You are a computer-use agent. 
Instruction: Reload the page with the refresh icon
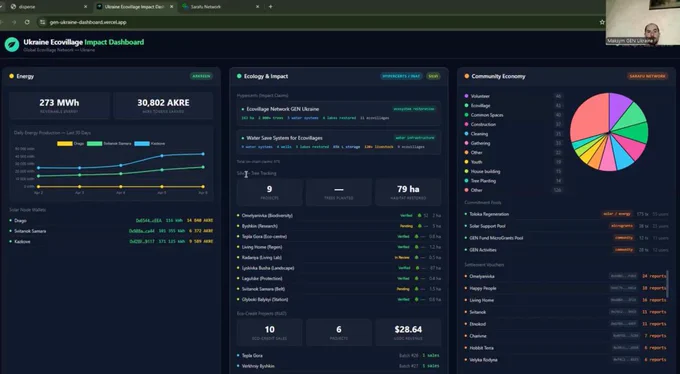tap(27, 22)
